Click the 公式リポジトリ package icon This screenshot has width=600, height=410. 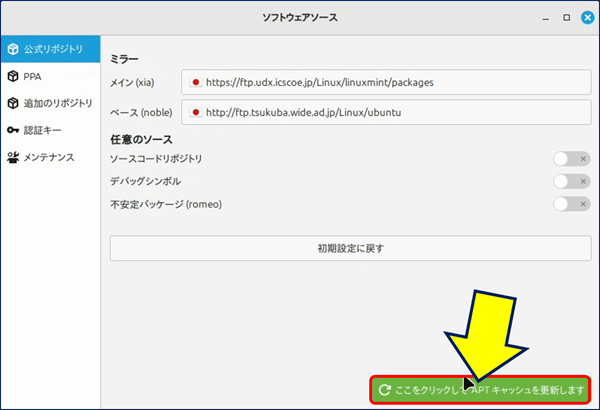point(13,49)
